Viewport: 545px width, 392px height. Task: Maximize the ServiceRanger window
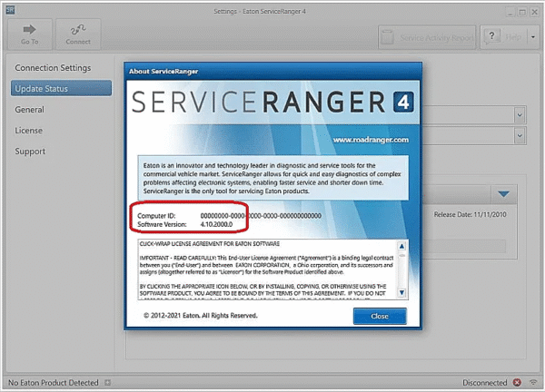522,12
